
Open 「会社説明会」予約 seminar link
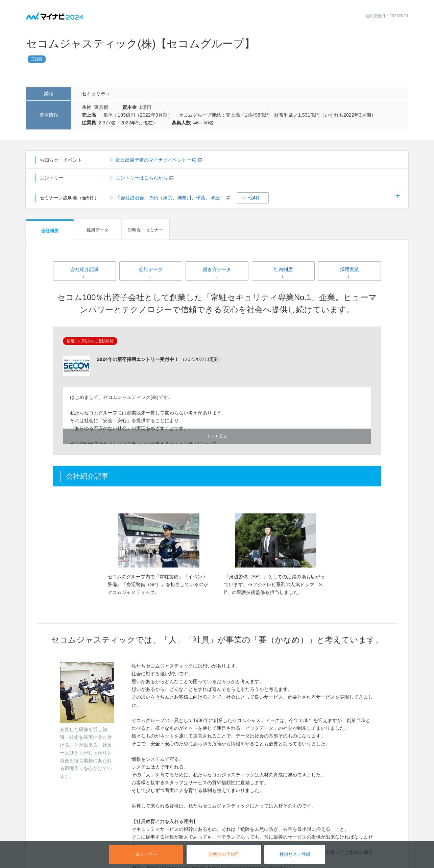(170, 198)
